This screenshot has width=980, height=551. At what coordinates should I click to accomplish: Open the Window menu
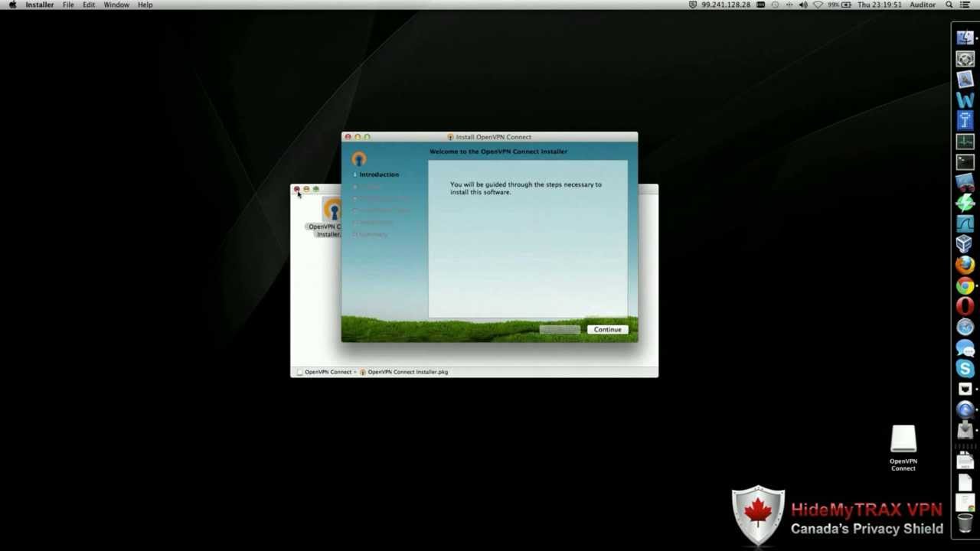[x=116, y=5]
